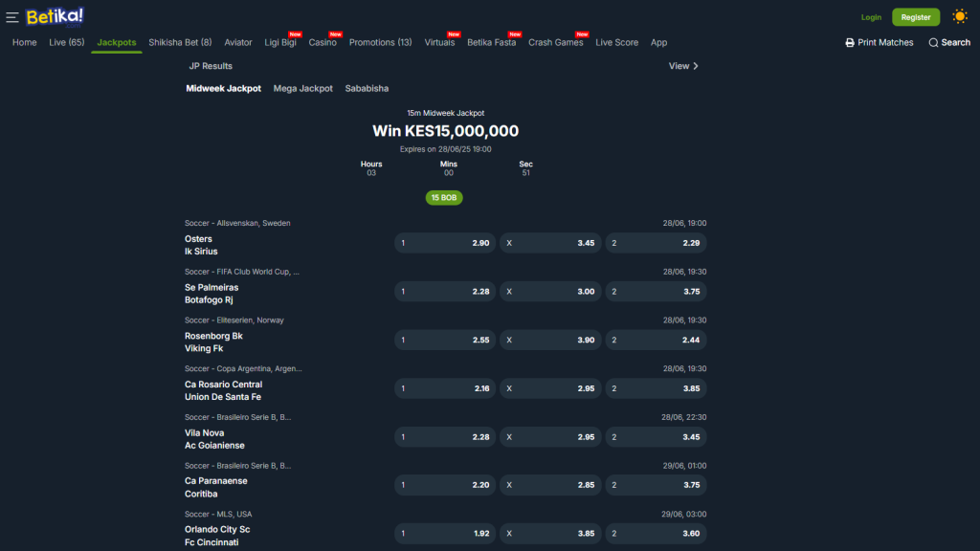Click the Print Matches printer icon
The image size is (980, 551).
tap(850, 42)
